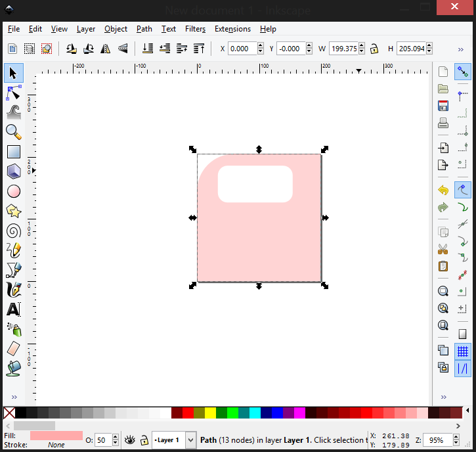Click Save document icon
Image resolution: width=476 pixels, height=452 pixels.
click(443, 106)
